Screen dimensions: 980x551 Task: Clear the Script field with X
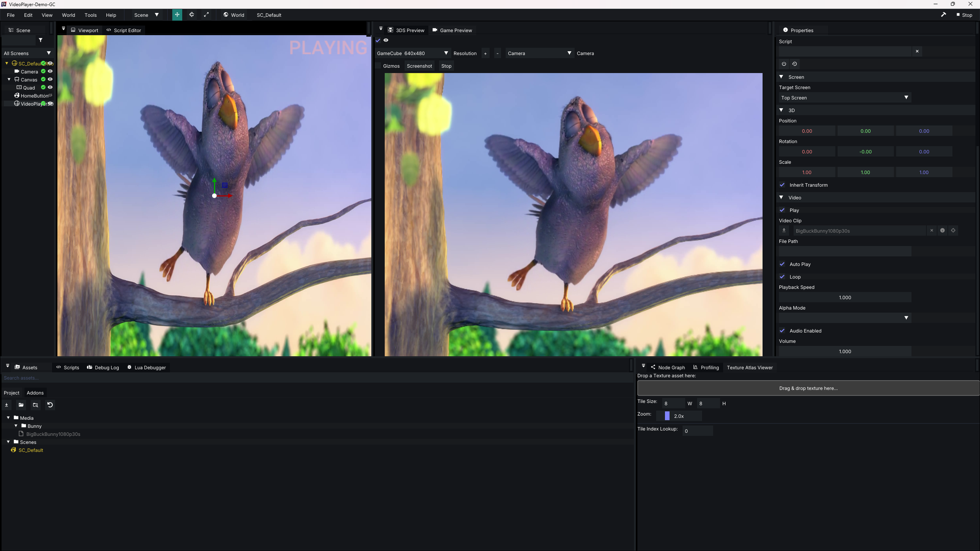click(x=917, y=51)
